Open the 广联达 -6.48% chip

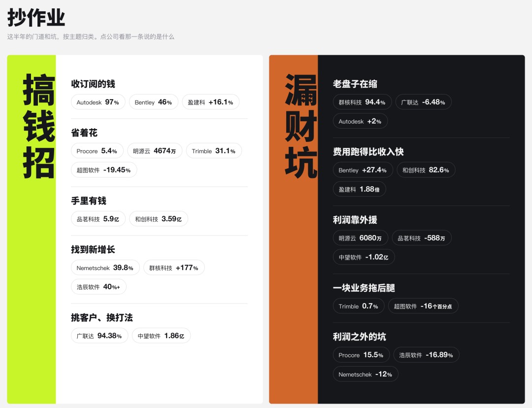424,102
